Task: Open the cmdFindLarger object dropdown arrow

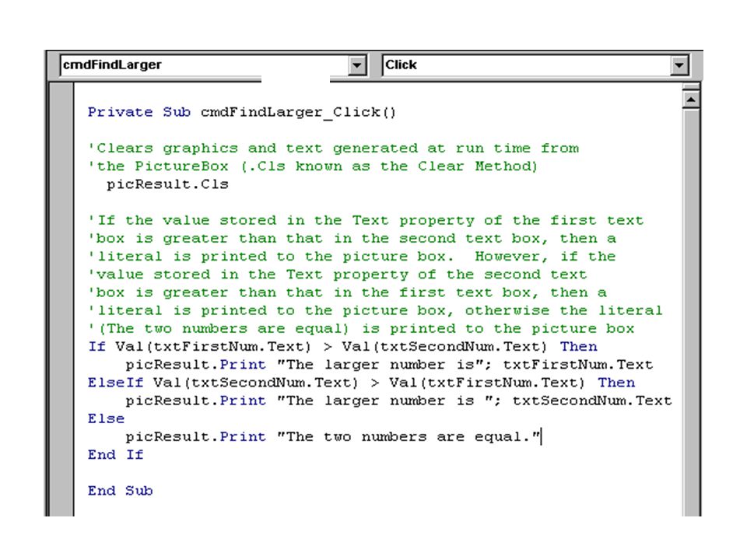Action: 356,65
